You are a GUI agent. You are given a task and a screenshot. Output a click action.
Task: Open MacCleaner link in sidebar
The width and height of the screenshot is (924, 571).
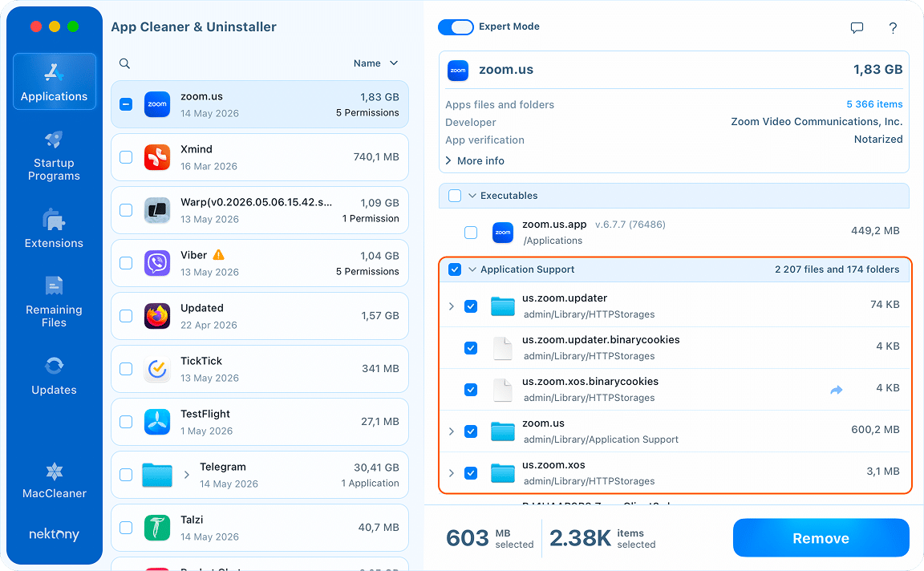55,480
